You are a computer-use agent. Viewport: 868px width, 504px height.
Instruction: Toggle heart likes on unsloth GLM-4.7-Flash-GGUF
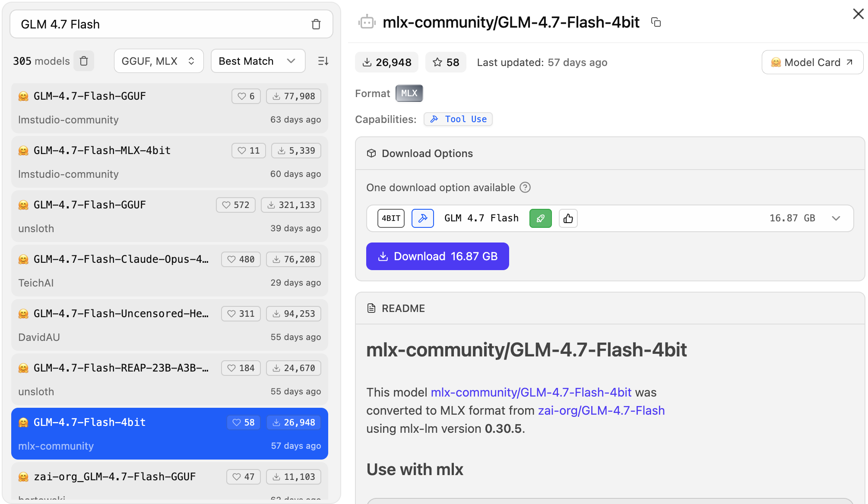tap(235, 205)
